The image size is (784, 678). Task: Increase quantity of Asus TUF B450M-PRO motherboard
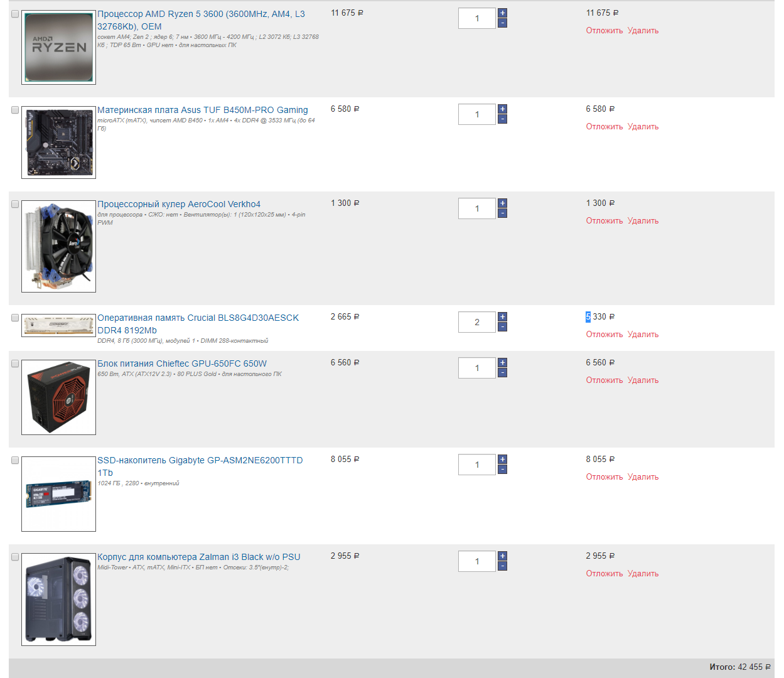pos(502,109)
